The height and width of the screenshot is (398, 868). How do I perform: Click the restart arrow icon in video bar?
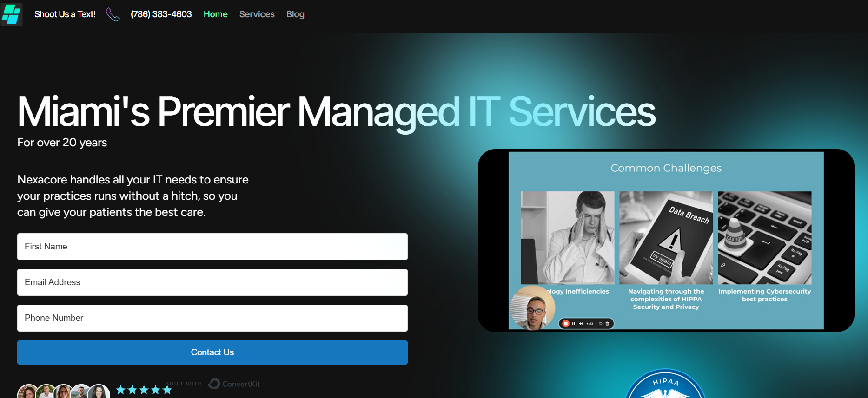600,324
